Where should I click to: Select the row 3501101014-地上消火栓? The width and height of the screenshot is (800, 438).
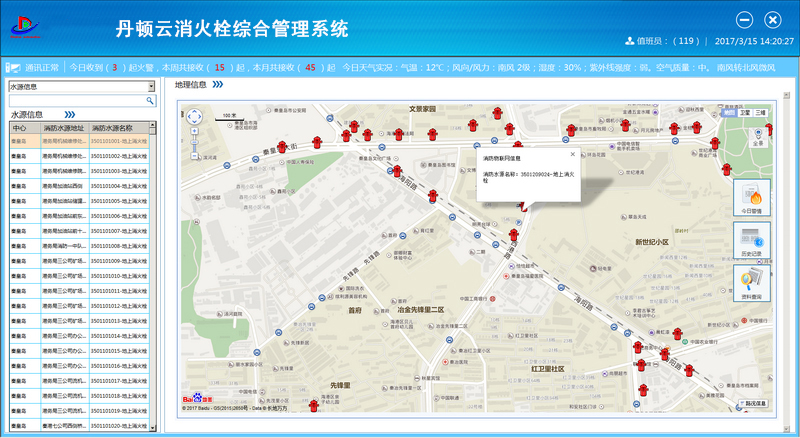pos(80,336)
